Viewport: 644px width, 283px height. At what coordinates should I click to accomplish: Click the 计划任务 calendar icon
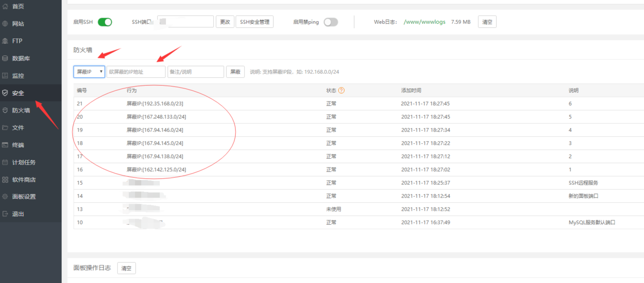pos(5,163)
